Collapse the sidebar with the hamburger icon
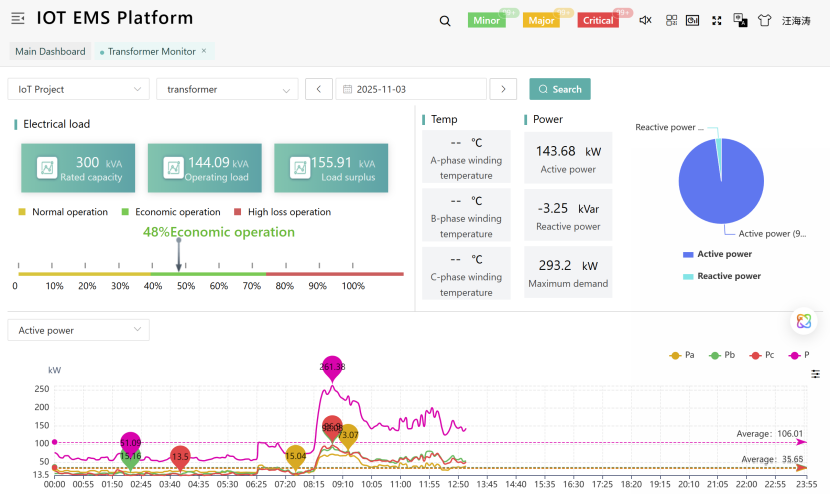This screenshot has width=830, height=500. click(x=18, y=19)
